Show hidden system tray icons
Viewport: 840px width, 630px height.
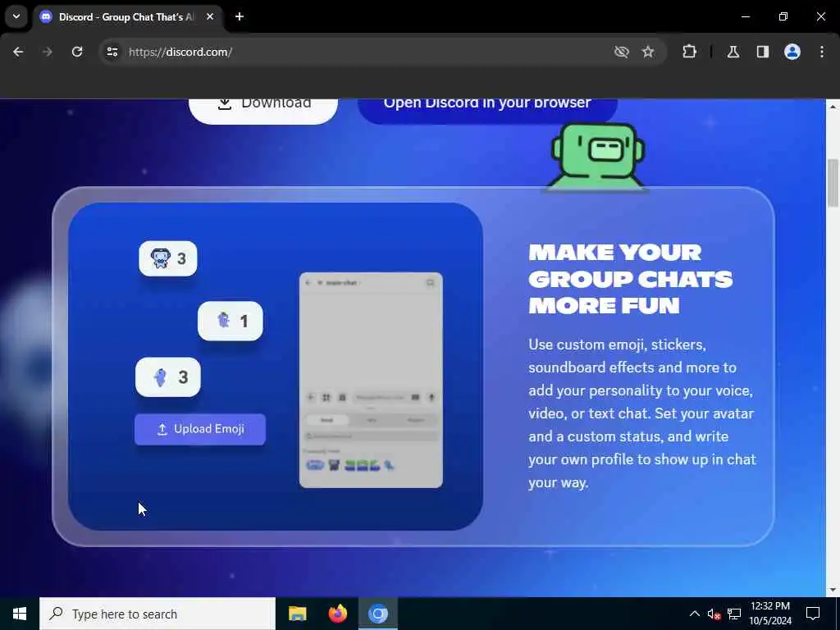click(694, 614)
